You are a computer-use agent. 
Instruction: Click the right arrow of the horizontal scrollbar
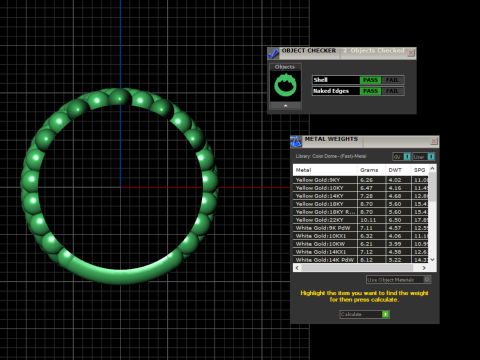tap(424, 268)
